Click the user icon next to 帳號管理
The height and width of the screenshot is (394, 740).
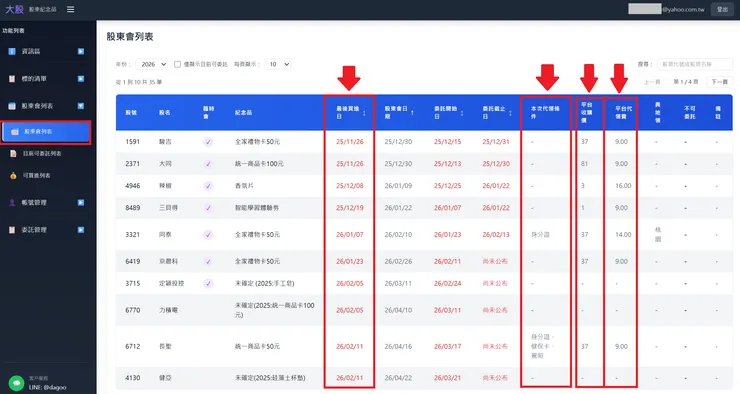12,202
